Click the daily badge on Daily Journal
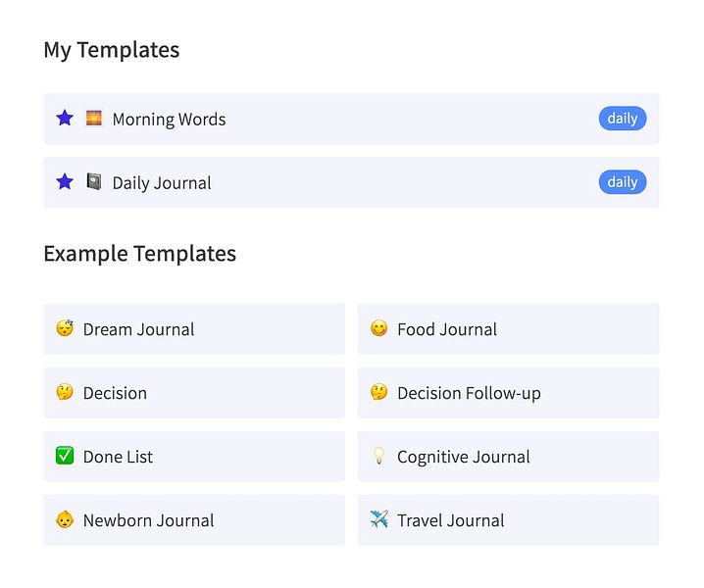 (623, 182)
